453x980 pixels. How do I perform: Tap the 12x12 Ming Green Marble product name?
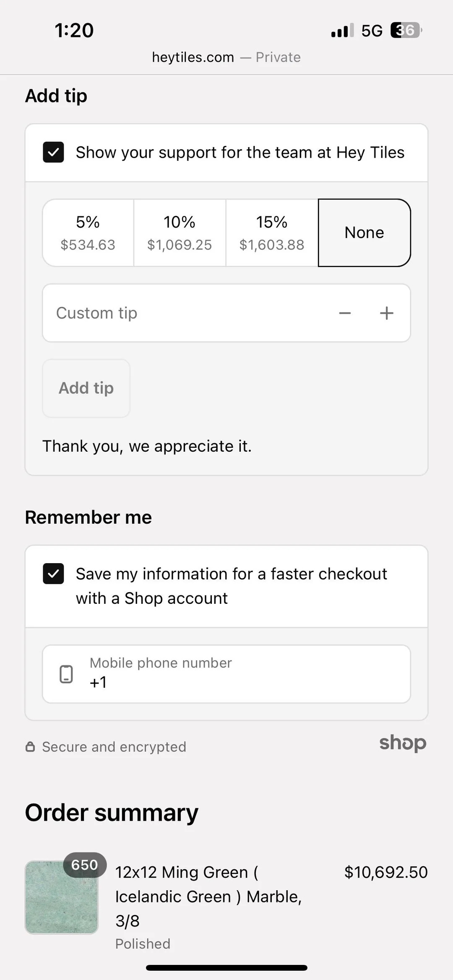pyautogui.click(x=208, y=896)
